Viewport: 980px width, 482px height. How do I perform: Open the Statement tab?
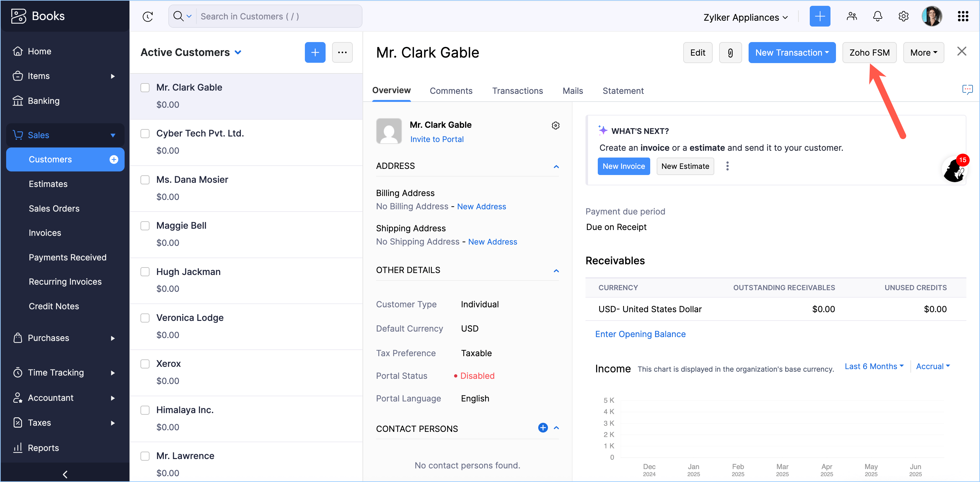pyautogui.click(x=623, y=91)
